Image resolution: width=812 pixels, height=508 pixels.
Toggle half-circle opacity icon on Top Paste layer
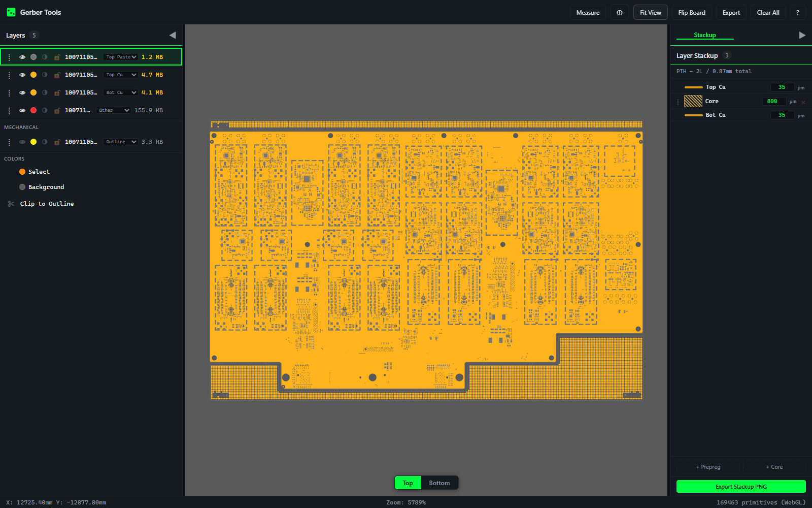pos(45,57)
